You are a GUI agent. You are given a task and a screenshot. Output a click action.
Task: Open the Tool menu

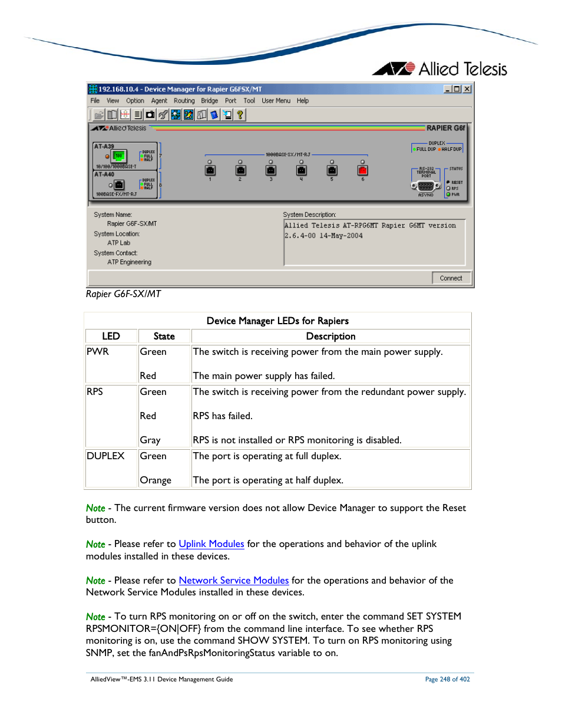(x=249, y=101)
